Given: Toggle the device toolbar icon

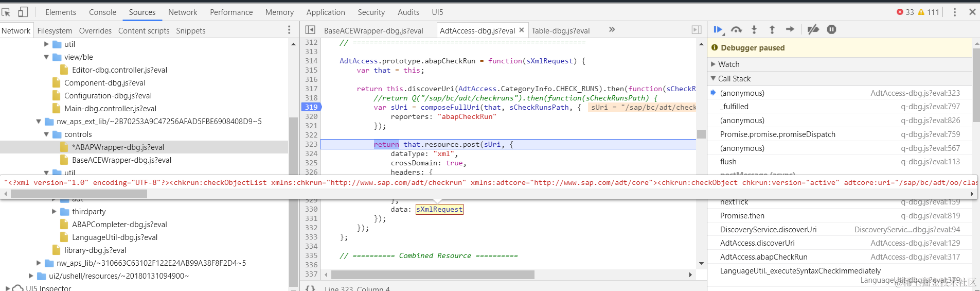Looking at the screenshot, I should pos(23,12).
